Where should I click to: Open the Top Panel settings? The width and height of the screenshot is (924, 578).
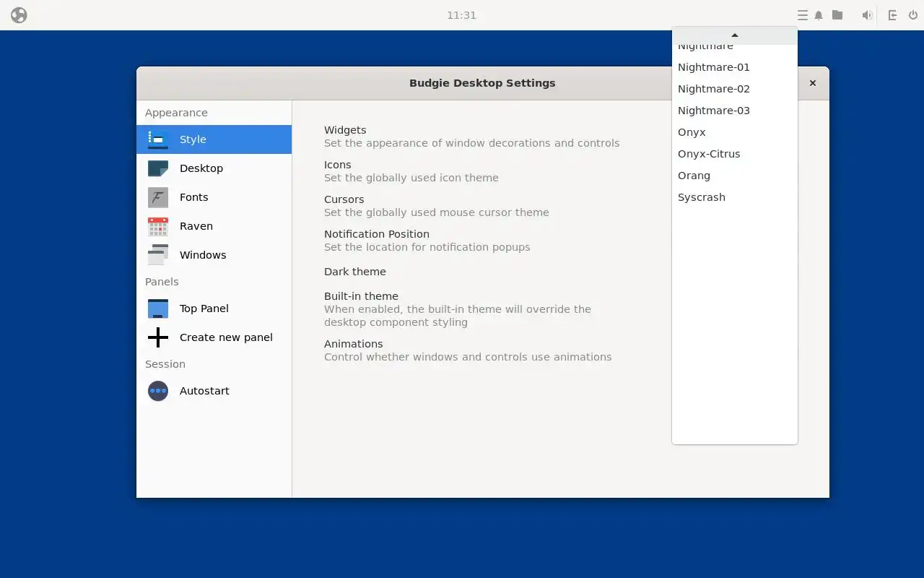(x=214, y=309)
